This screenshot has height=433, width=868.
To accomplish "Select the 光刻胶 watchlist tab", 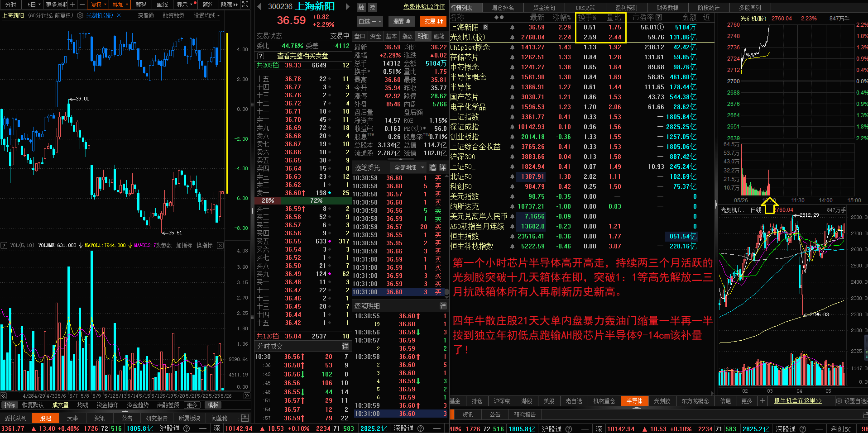I will (x=662, y=401).
